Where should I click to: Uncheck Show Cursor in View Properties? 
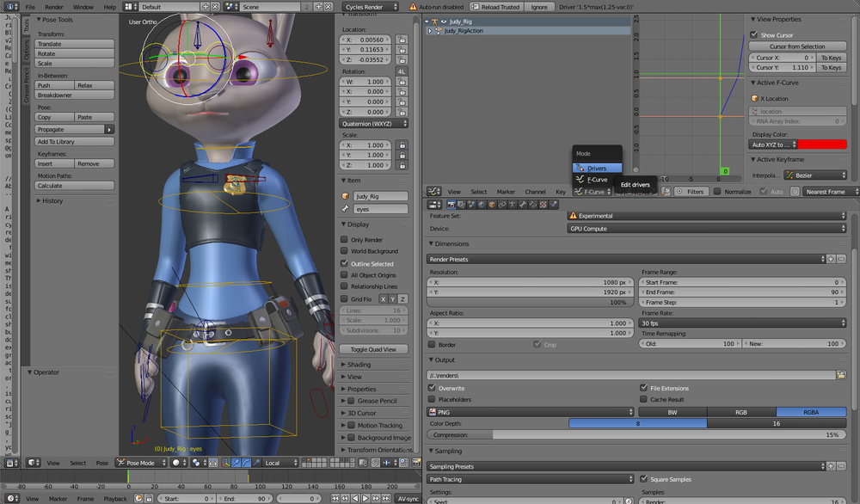coord(754,34)
